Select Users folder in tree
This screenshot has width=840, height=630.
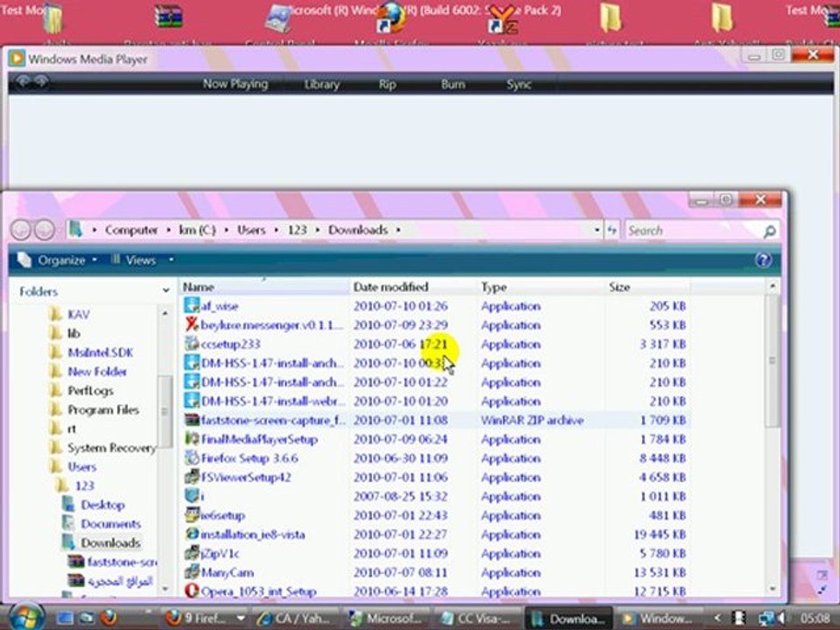(x=81, y=466)
